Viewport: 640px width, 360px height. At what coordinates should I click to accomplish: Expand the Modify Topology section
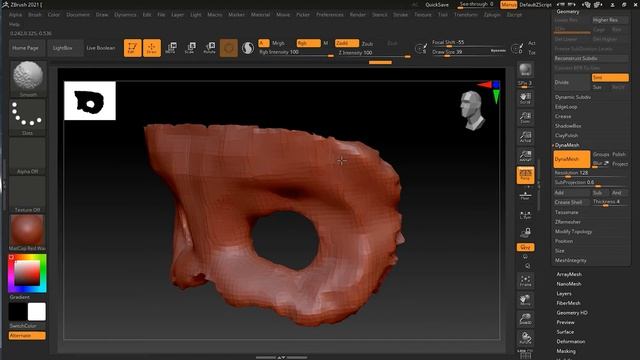[x=573, y=232]
